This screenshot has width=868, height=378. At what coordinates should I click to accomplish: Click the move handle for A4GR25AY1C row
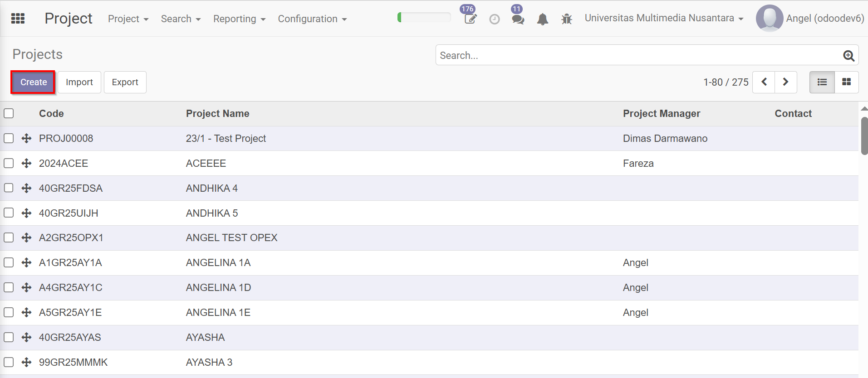(26, 287)
